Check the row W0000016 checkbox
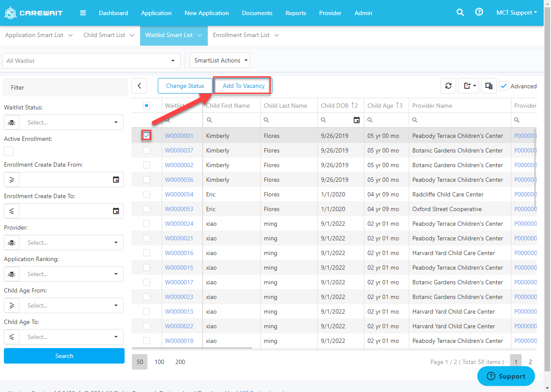The image size is (551, 392). pos(147,253)
